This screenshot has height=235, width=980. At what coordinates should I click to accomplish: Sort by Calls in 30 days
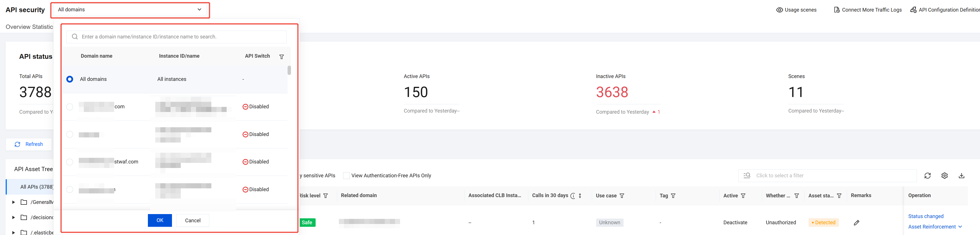click(x=580, y=195)
